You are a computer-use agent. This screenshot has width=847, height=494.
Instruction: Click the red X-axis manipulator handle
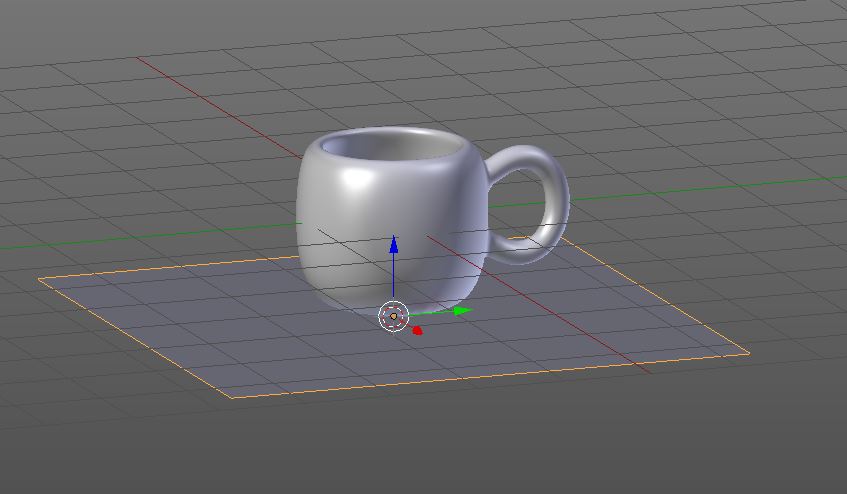[416, 330]
